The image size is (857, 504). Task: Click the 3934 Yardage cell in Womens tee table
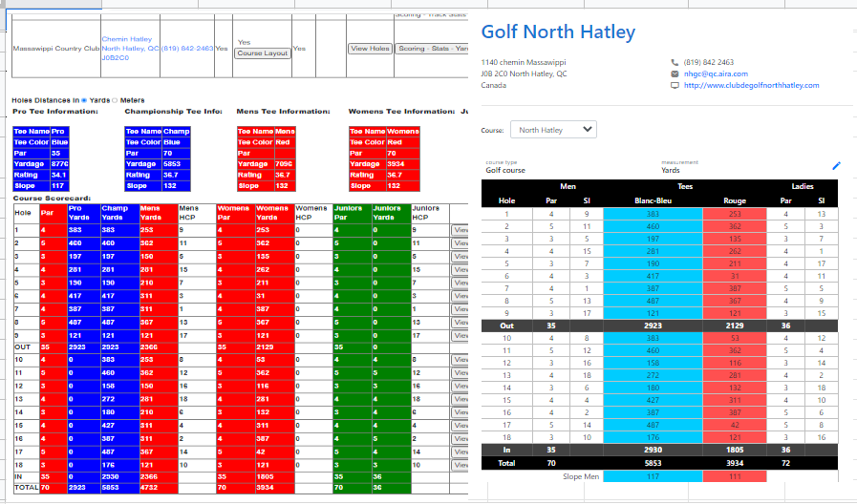coord(403,164)
